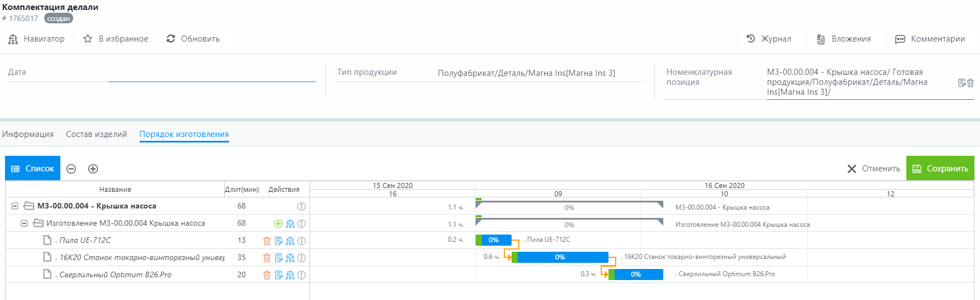Viewport: 980px width, 300px height.
Task: Clear the Номенклатурная позиция field with trash icon
Action: point(970,83)
